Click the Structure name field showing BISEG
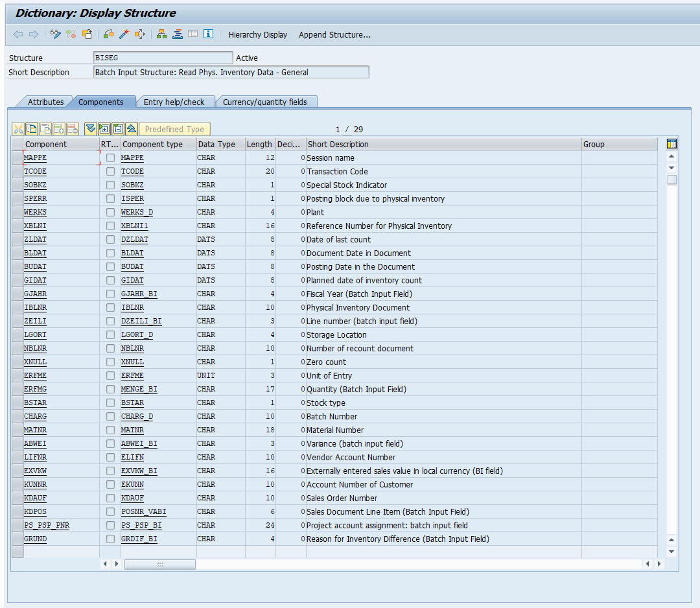 coord(163,58)
